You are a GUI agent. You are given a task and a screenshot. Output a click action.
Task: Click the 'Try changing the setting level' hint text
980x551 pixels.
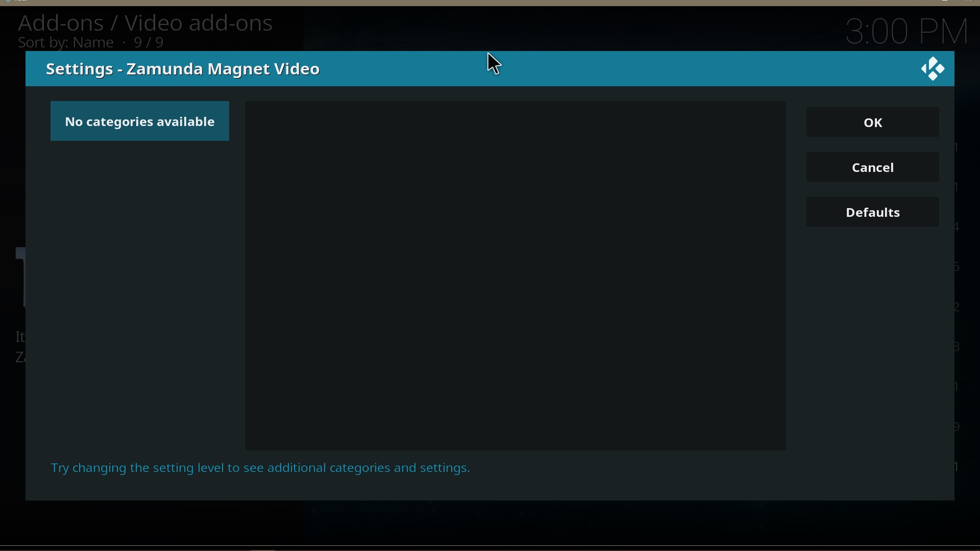pos(261,468)
